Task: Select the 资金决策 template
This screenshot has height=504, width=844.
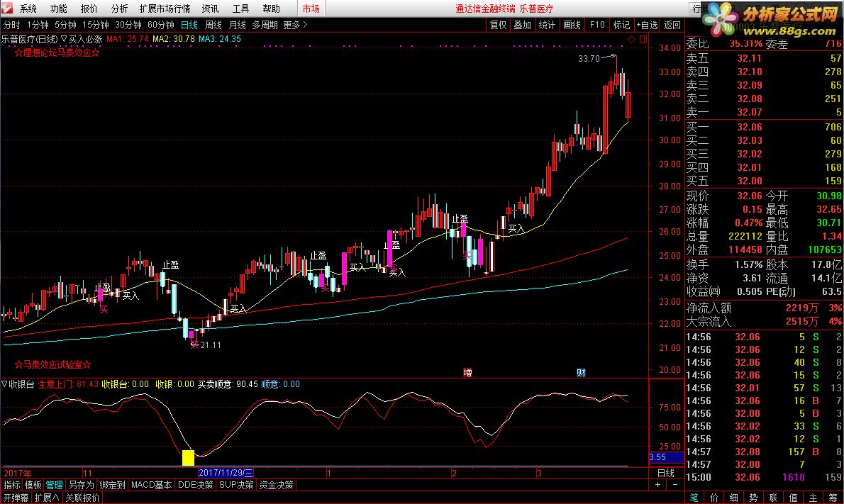Action: (x=276, y=485)
